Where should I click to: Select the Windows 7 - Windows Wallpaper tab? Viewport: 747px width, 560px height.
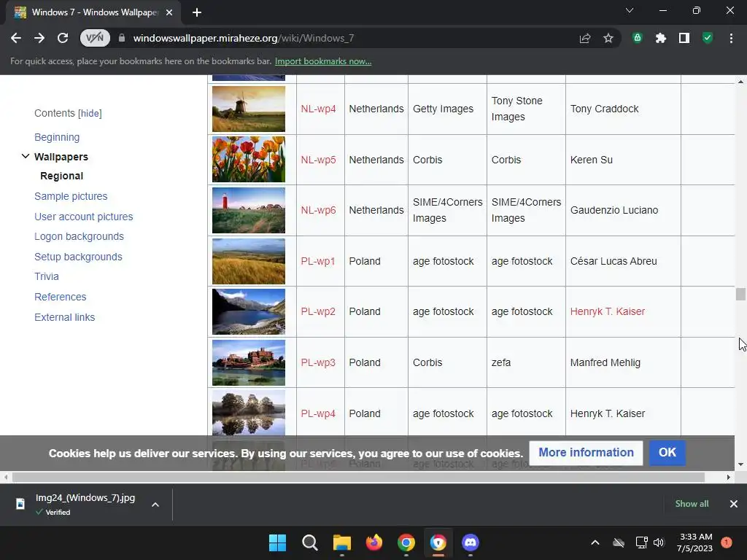click(93, 12)
